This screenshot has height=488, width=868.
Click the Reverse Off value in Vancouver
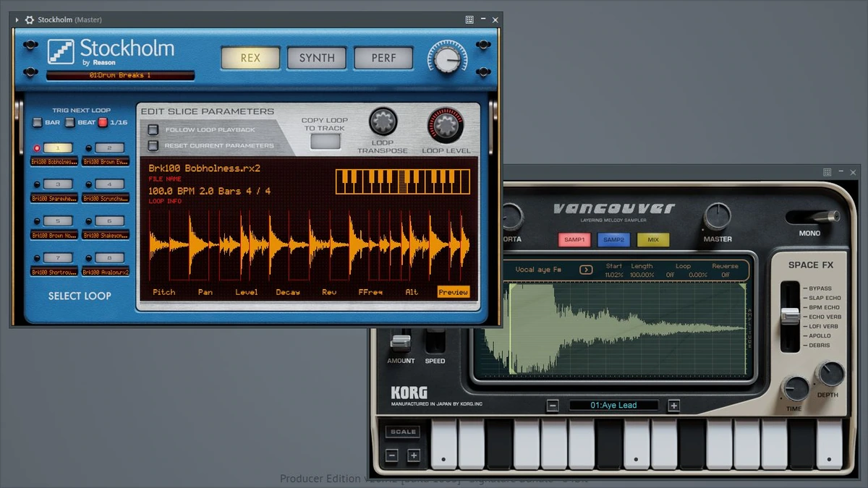(x=725, y=275)
